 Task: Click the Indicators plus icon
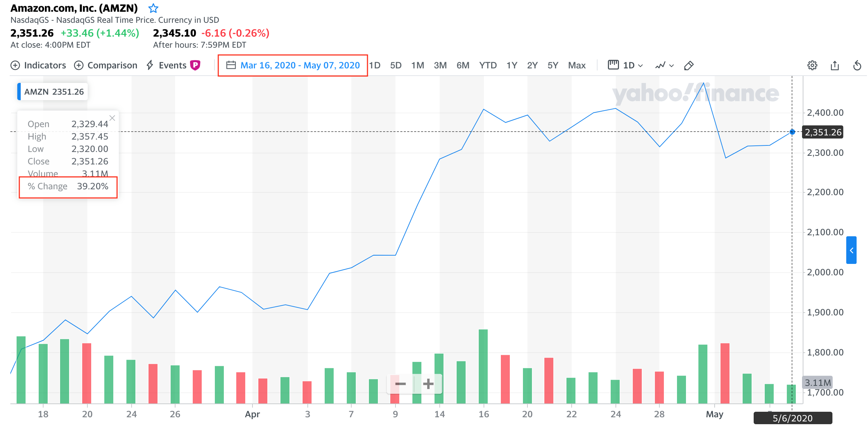tap(15, 65)
